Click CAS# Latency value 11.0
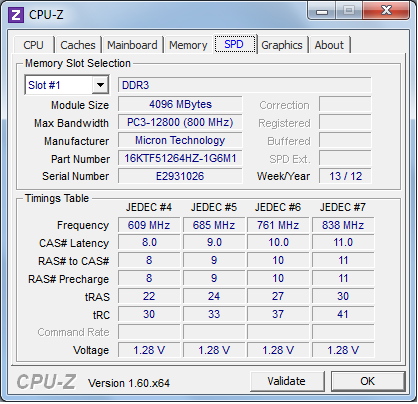418x404 pixels. coord(343,242)
